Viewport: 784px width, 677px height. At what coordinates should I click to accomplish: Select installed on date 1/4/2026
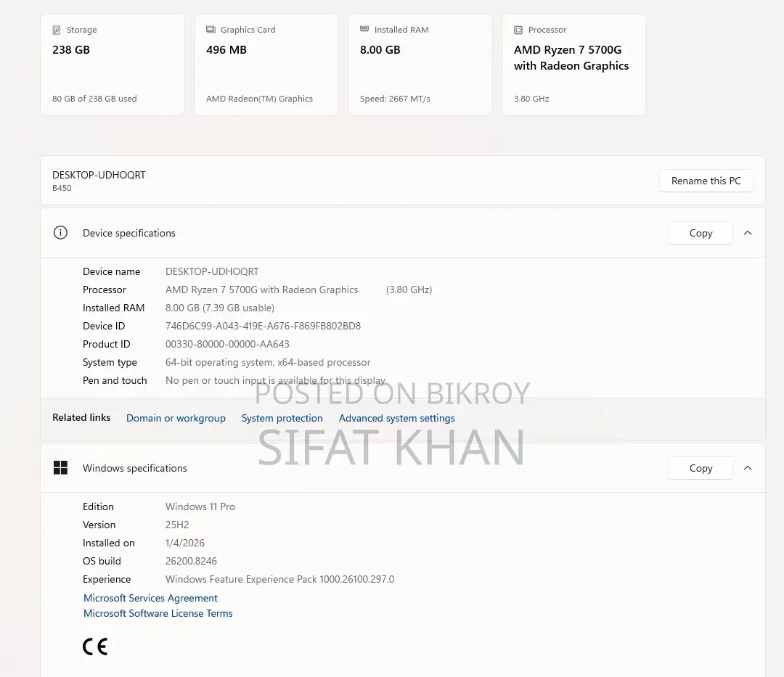tap(185, 543)
